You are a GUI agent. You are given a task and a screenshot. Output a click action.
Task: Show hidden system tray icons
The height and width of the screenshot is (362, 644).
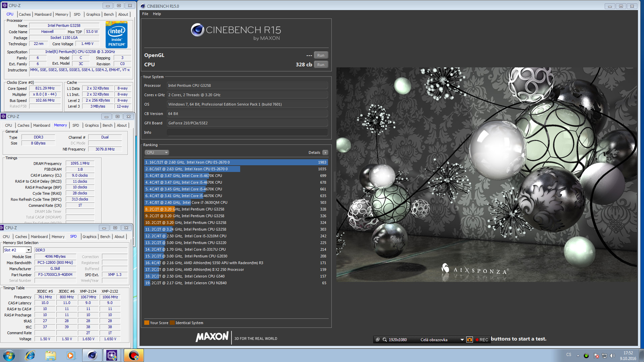click(578, 356)
